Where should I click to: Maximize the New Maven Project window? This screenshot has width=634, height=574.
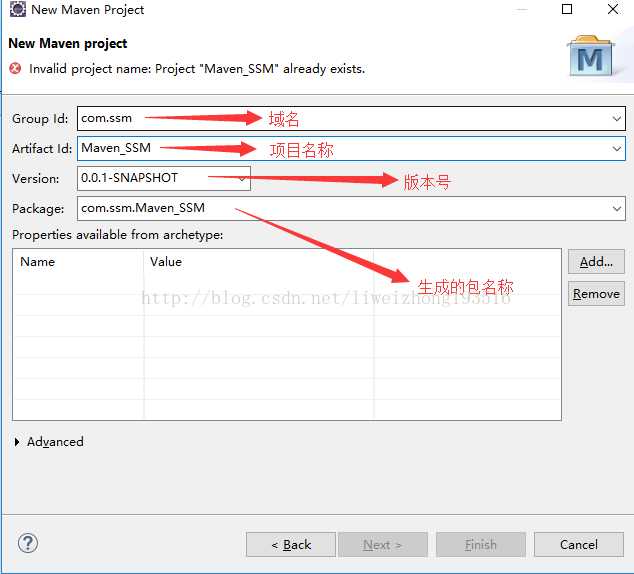click(x=567, y=8)
